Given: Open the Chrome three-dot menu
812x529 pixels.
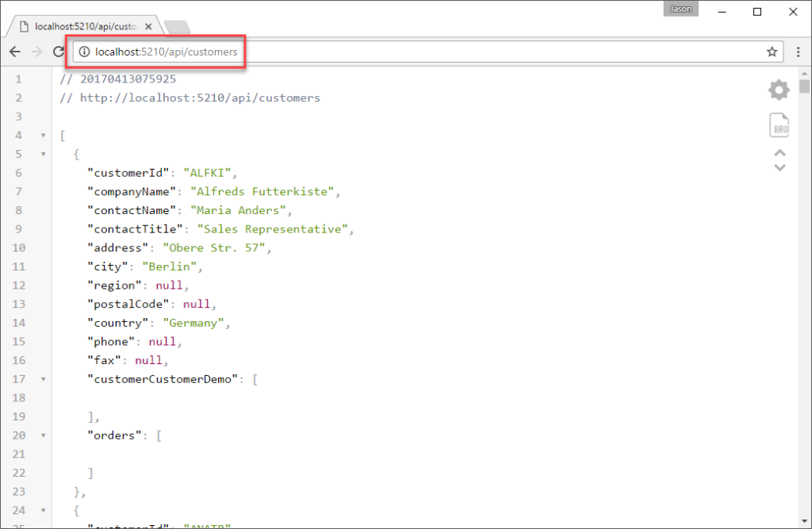Looking at the screenshot, I should tap(798, 52).
